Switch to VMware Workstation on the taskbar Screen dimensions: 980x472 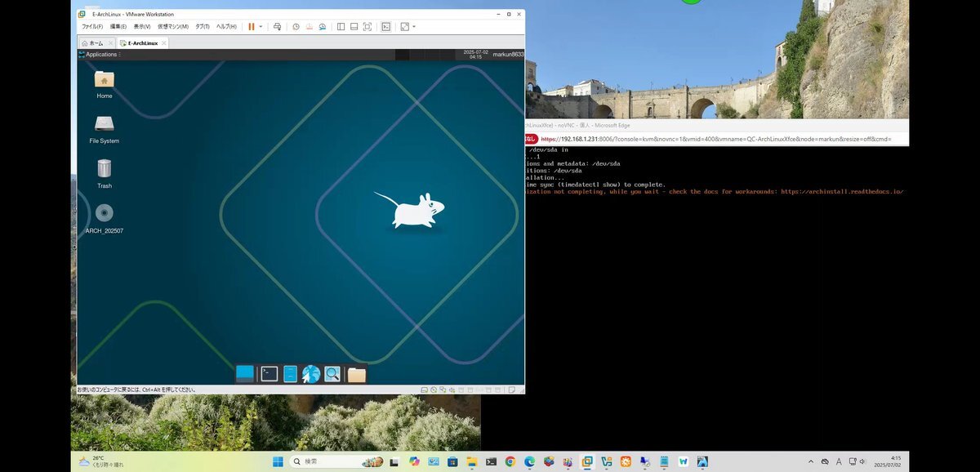pos(587,461)
